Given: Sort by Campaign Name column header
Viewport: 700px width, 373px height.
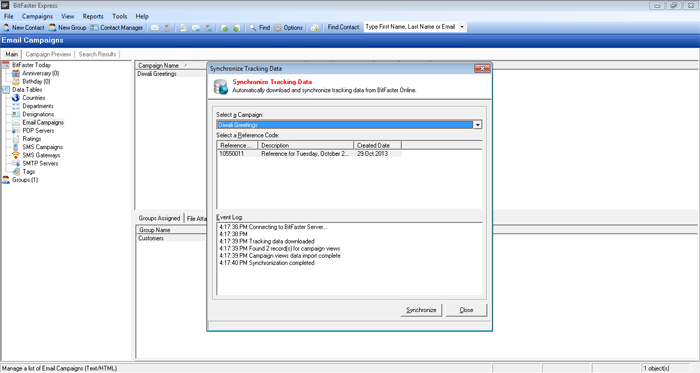Looking at the screenshot, I should 158,66.
